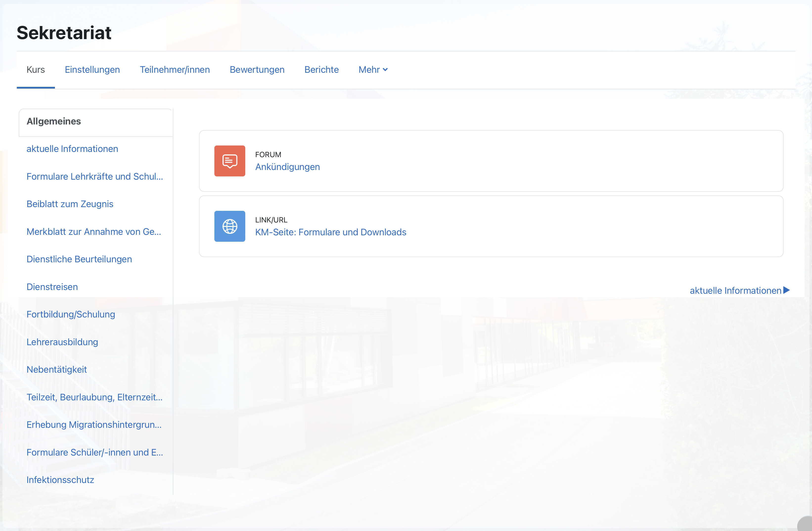Open the Dienstreisen section
The image size is (812, 531).
click(x=52, y=287)
